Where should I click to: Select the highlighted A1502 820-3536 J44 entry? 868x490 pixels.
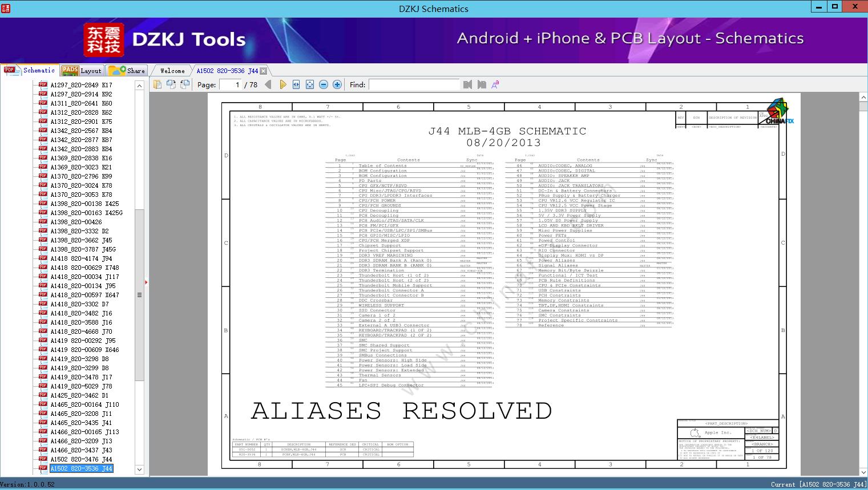point(81,468)
